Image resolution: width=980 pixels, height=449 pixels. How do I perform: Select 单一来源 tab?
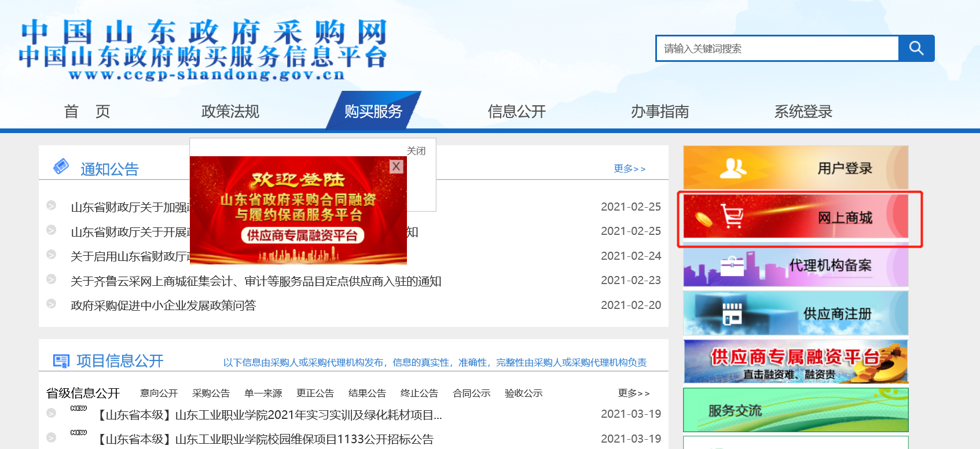tap(263, 393)
